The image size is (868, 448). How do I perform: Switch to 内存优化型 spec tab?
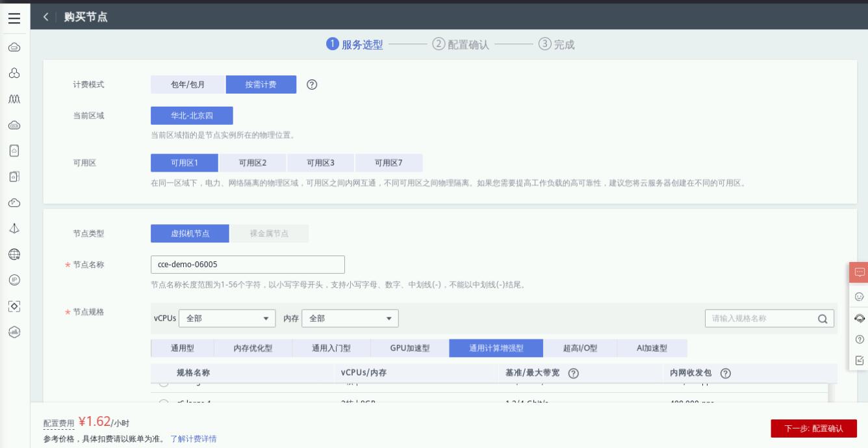pos(253,349)
